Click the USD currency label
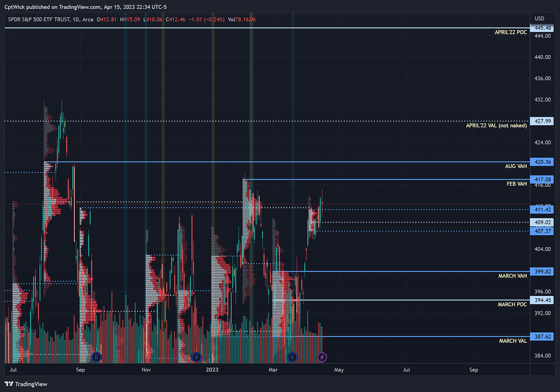Viewport: 560px width, 392px height. pos(539,18)
